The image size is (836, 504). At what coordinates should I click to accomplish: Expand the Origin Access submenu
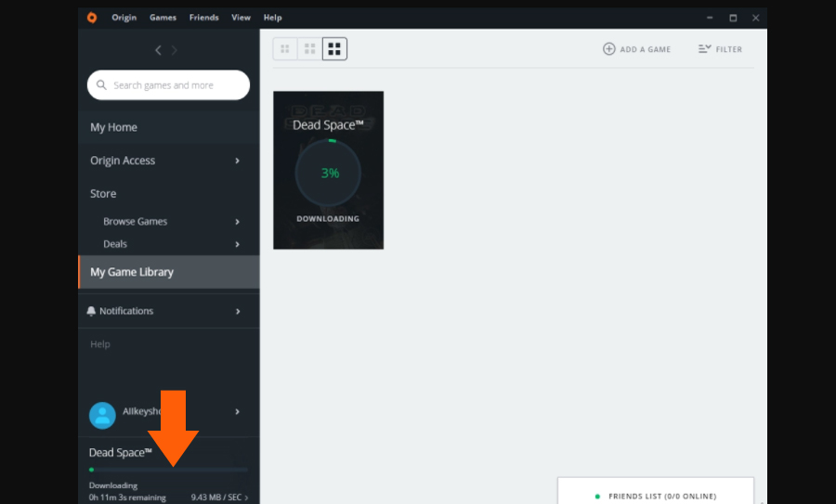point(238,161)
